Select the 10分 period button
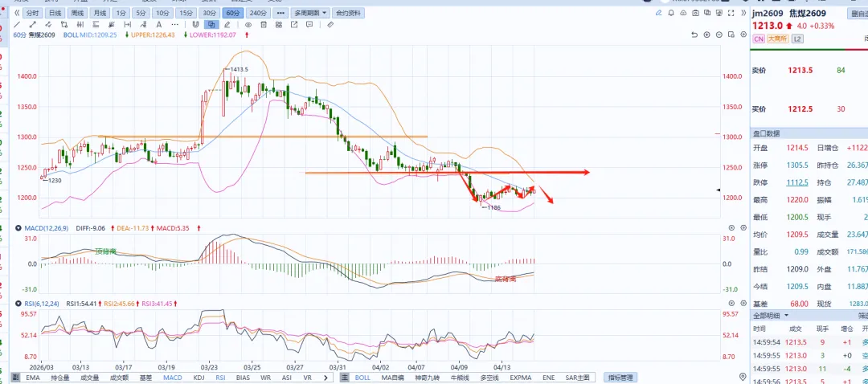868x384 pixels. tap(162, 13)
